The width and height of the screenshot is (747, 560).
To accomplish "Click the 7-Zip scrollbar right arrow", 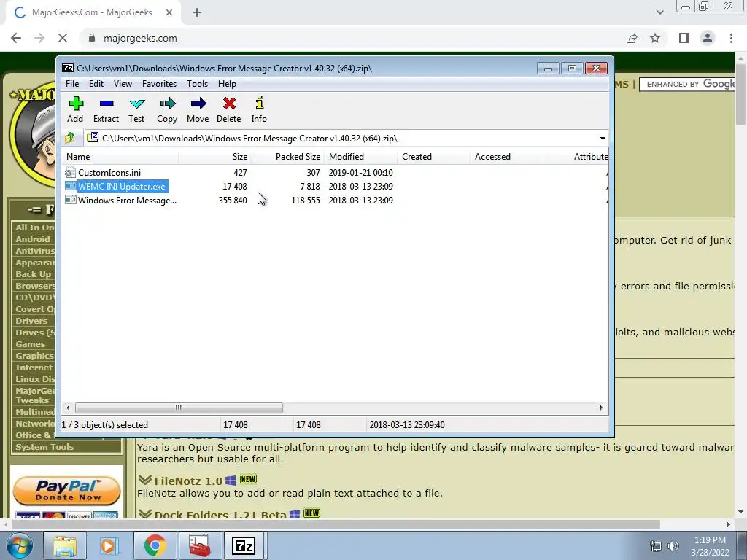I will [x=601, y=408].
